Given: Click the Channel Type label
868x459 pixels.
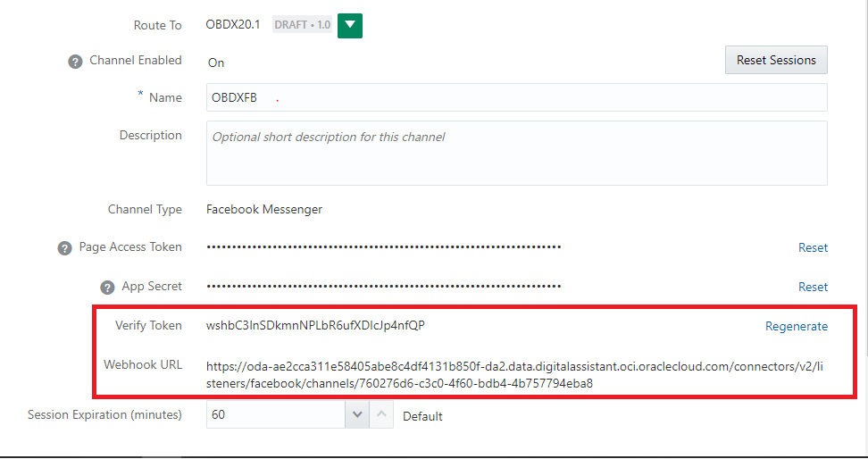Looking at the screenshot, I should [x=145, y=209].
